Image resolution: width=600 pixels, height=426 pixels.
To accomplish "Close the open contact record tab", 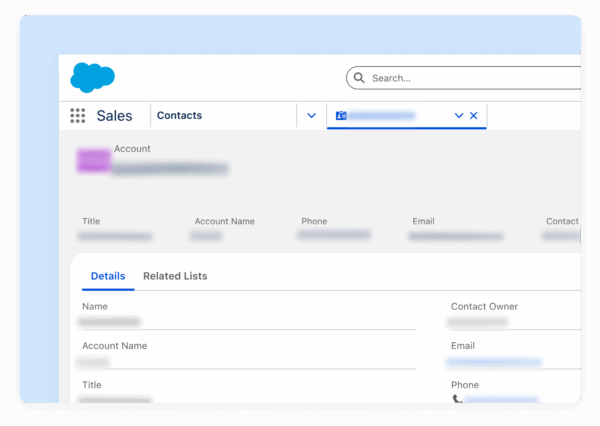I will click(x=473, y=115).
